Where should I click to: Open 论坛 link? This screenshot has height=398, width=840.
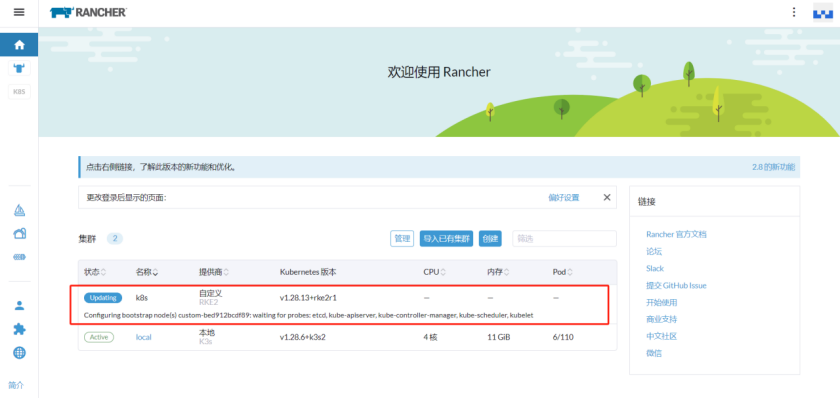tap(654, 251)
